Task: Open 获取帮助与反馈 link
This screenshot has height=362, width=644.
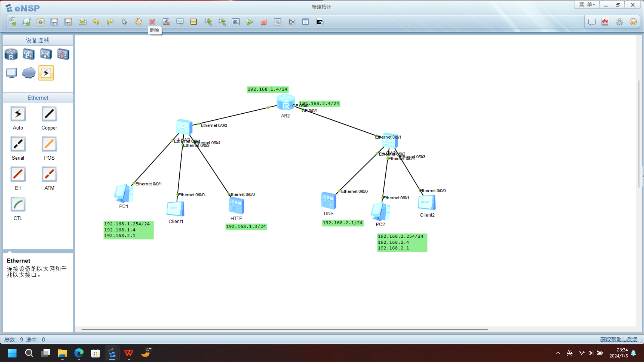Action: [619, 339]
